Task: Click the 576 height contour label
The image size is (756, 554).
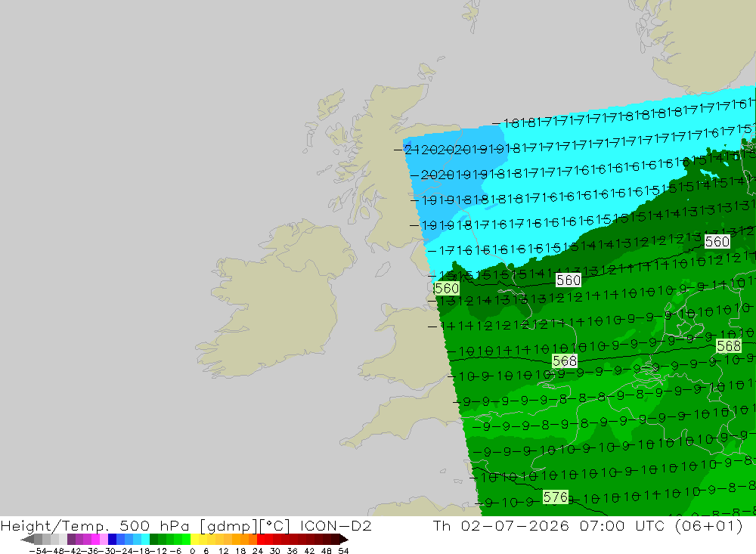Action: [556, 497]
